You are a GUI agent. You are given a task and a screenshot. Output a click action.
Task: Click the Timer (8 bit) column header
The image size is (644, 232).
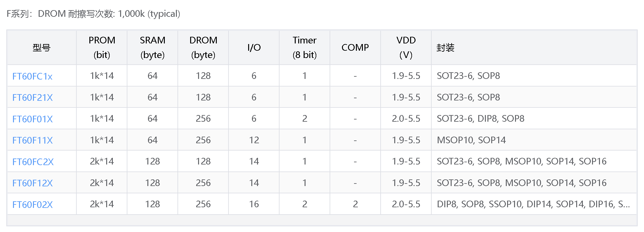point(305,48)
